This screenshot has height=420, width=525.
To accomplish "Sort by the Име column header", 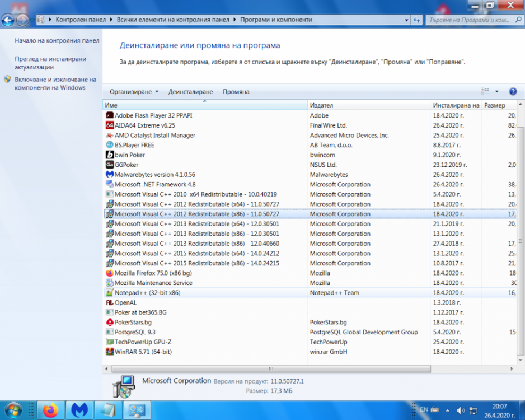I will (205, 105).
